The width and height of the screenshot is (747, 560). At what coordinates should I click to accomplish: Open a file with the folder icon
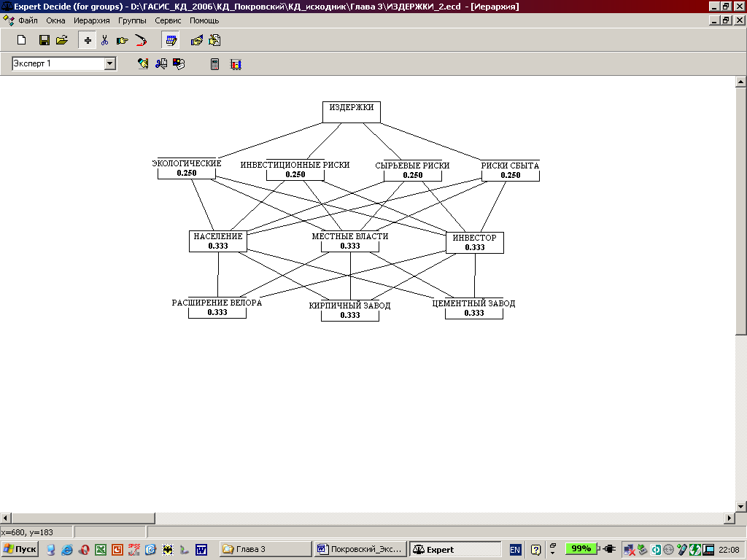[62, 40]
